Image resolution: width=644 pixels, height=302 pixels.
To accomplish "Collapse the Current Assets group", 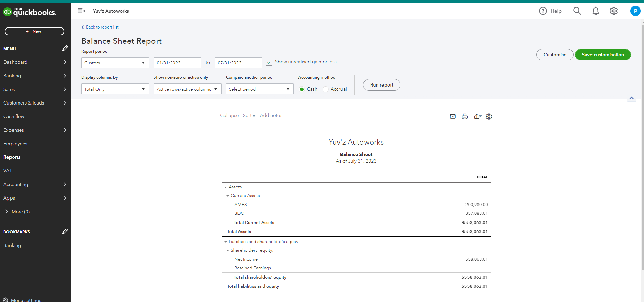I will (228, 196).
